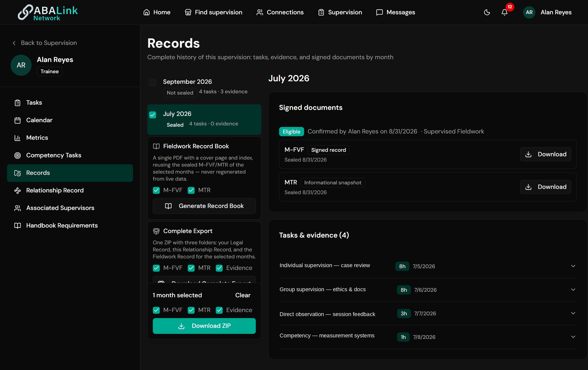Open Messages from top nav
This screenshot has height=370, width=588.
396,12
